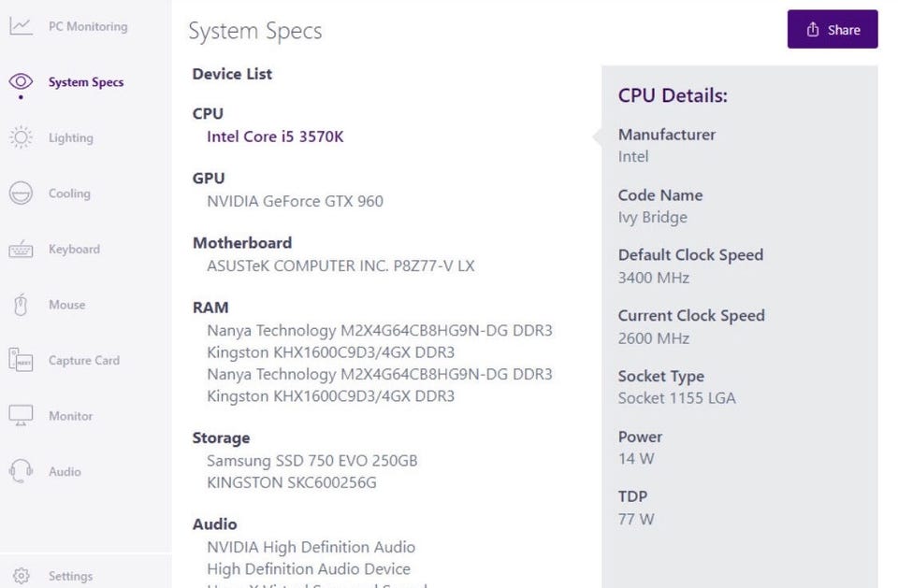Viewport: 898px width, 588px height.
Task: Select NVIDIA High Definition Audio entry
Action: [x=311, y=547]
